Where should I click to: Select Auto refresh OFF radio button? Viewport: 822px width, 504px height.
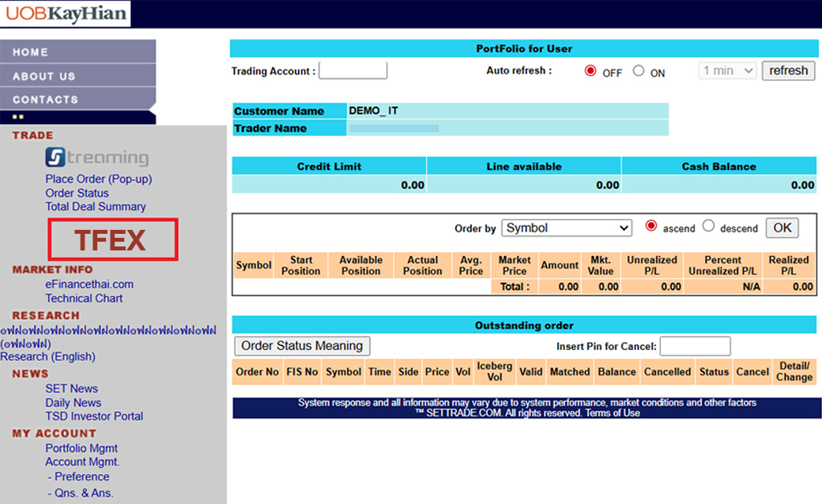pyautogui.click(x=590, y=71)
